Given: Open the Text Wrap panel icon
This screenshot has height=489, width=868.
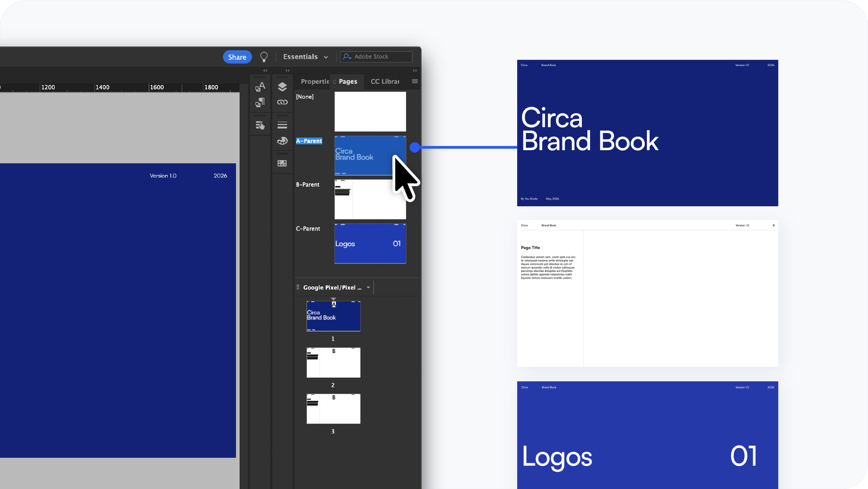Looking at the screenshot, I should 260,125.
